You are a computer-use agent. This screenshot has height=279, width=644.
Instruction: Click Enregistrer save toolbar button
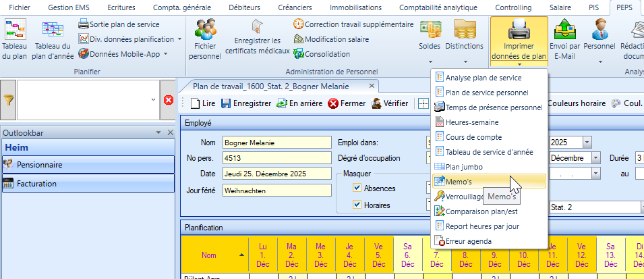tap(246, 104)
